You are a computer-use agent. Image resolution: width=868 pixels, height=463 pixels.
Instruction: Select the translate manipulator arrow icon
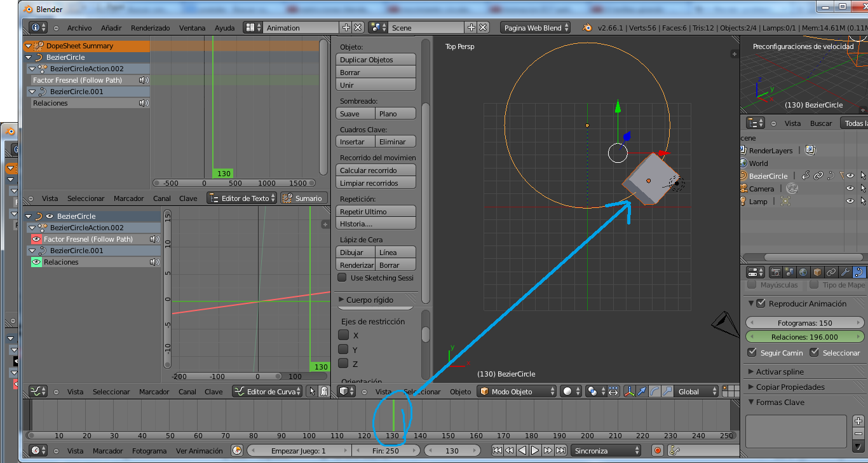tap(642, 392)
